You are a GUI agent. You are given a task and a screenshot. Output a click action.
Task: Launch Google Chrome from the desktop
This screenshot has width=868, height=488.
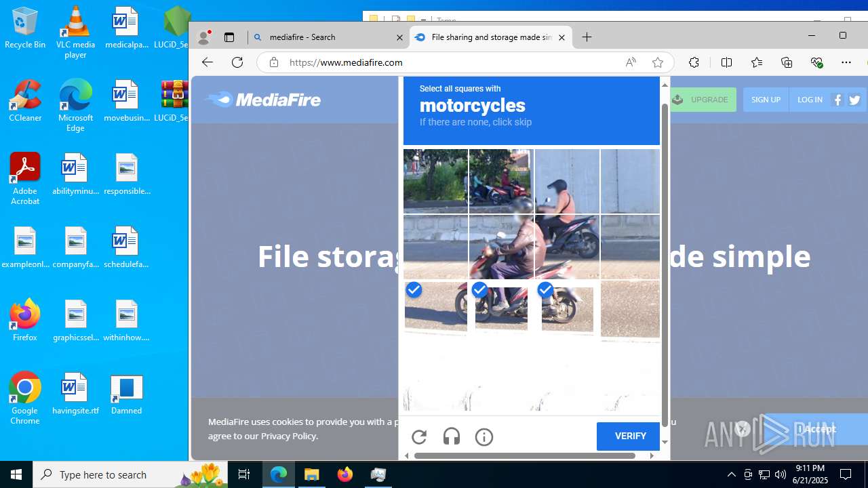25,398
